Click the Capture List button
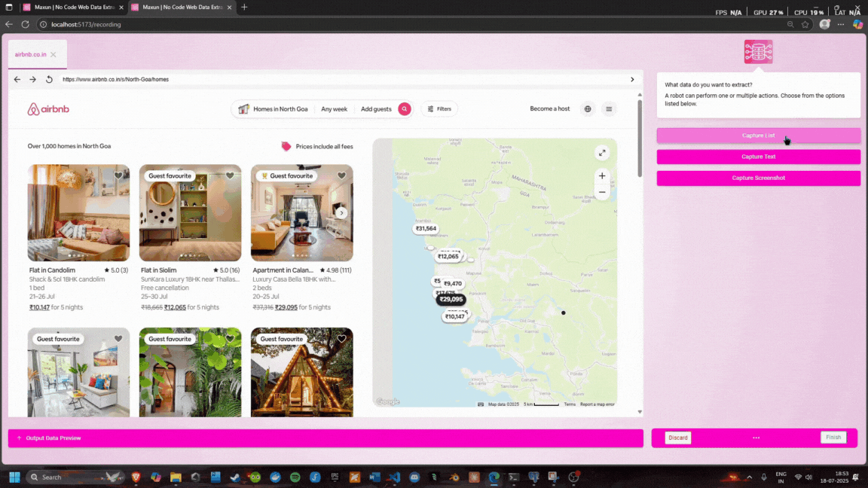Image resolution: width=868 pixels, height=488 pixels. (758, 136)
